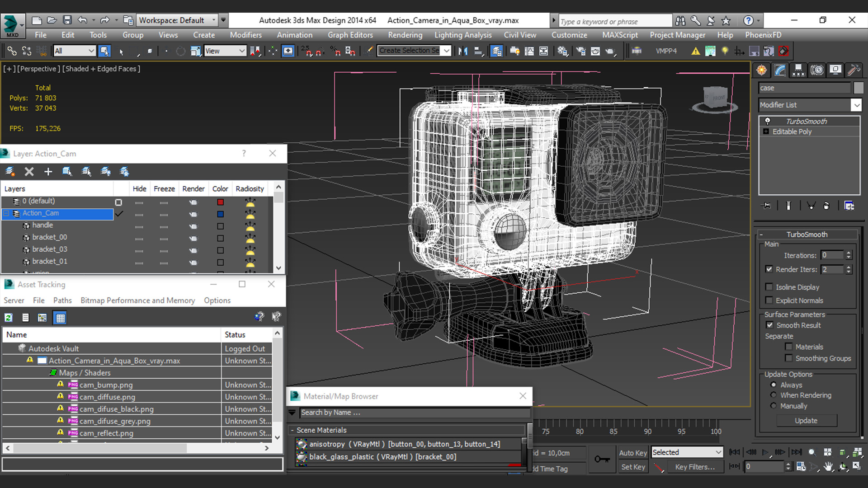Toggle TurboSmooth modifier lightbulb visibility

767,121
